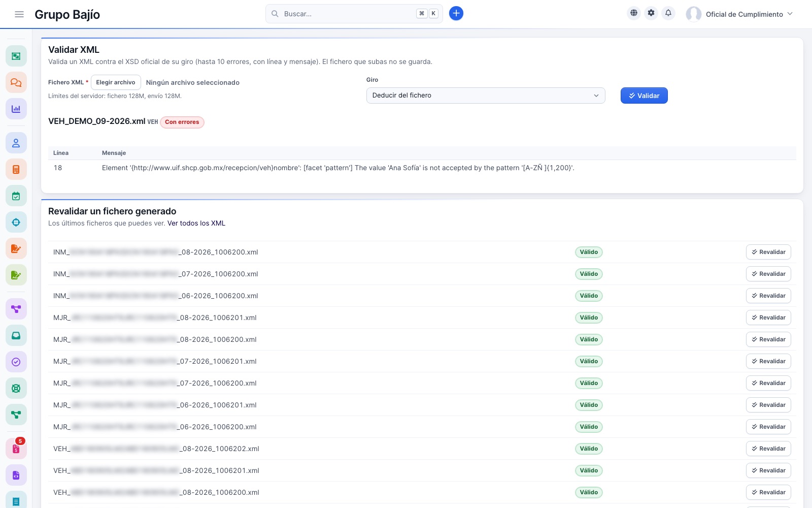Open the lifebuoy sidebar icon

click(x=16, y=388)
